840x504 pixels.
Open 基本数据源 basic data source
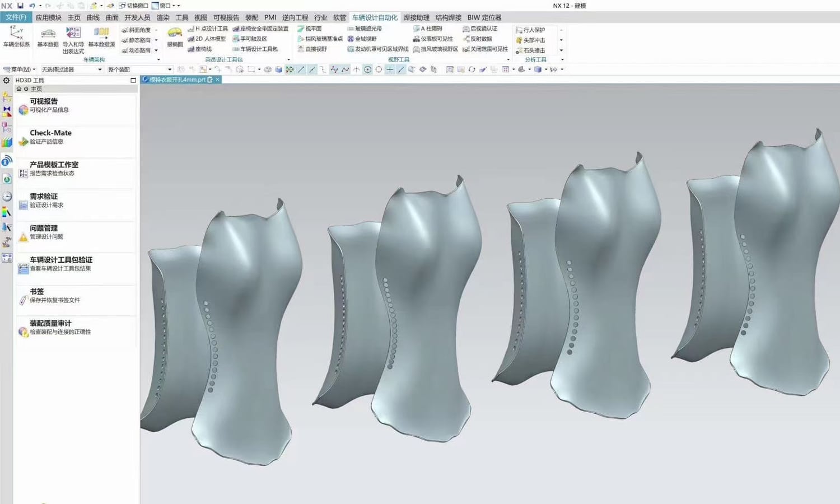[101, 36]
